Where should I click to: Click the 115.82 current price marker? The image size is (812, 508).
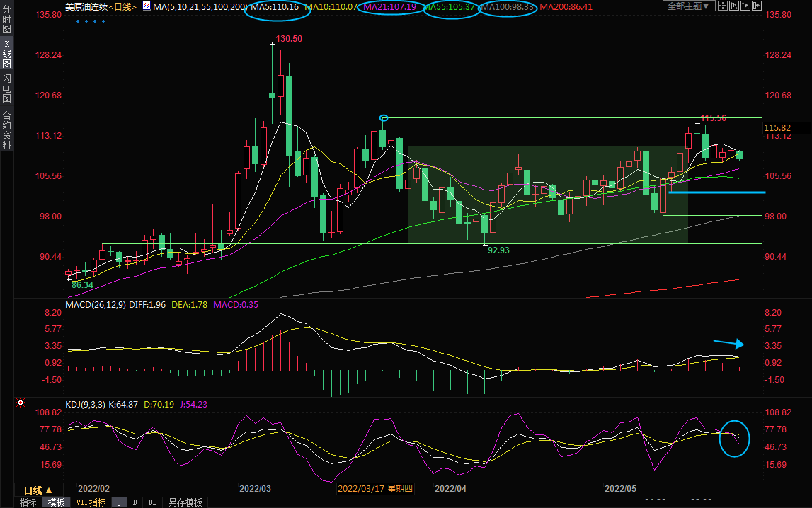[x=777, y=127]
